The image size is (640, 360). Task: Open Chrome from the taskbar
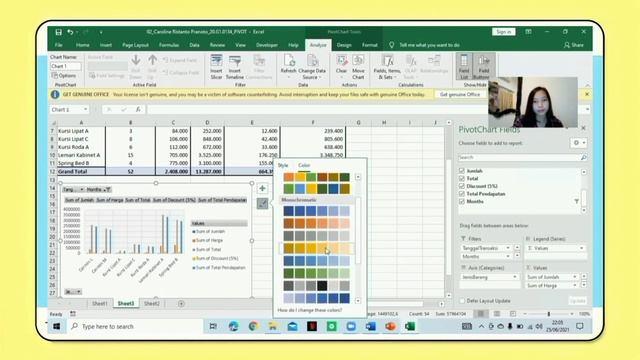253,326
